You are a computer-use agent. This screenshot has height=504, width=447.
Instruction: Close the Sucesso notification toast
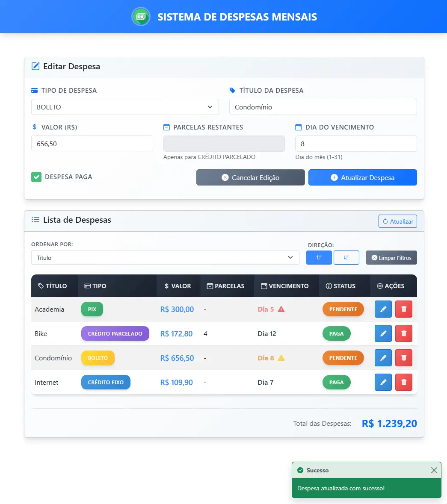click(x=434, y=470)
